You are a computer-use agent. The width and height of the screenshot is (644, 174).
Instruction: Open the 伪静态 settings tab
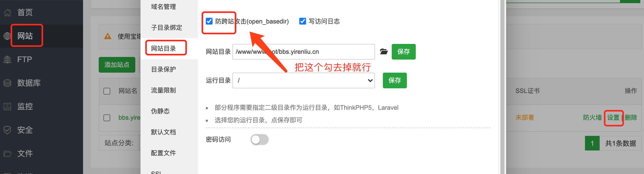(x=160, y=111)
